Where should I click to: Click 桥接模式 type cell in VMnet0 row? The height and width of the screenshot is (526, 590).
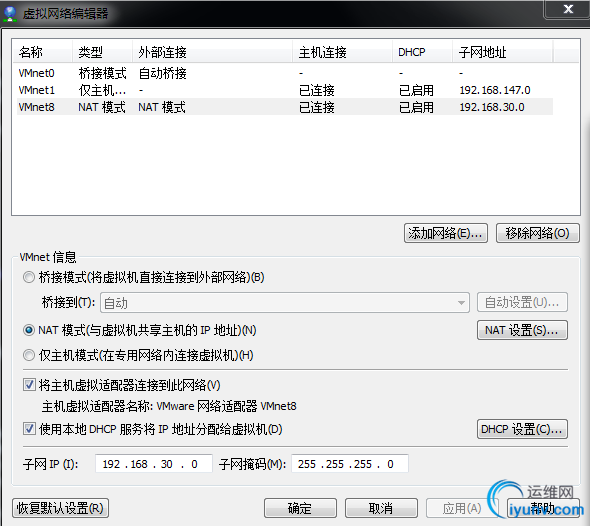coord(102,73)
